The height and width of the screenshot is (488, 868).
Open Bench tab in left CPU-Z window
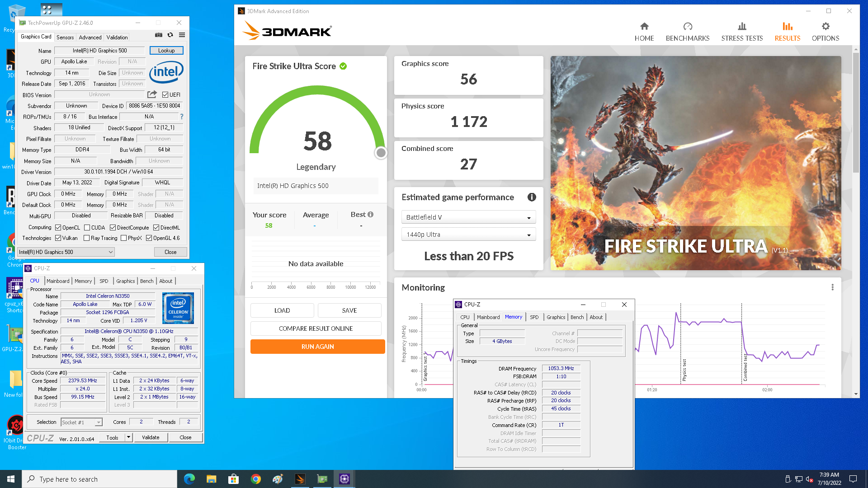coord(146,281)
